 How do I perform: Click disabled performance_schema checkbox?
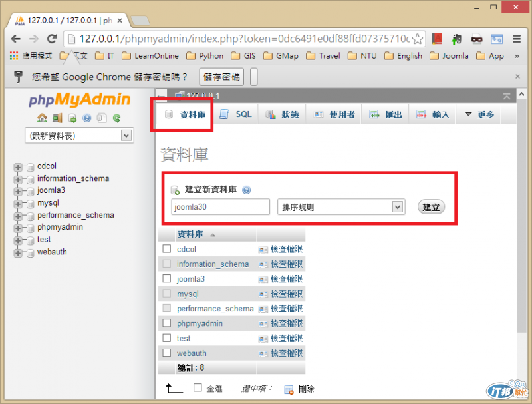tap(167, 308)
